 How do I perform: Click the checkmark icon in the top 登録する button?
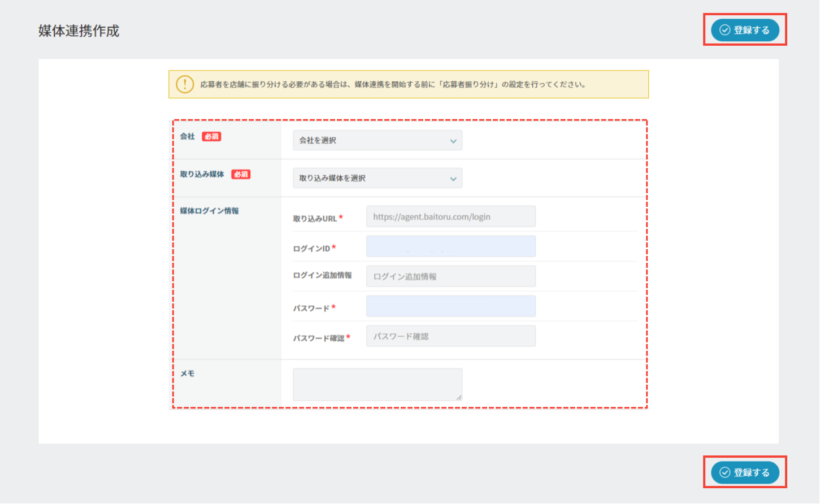click(x=724, y=30)
